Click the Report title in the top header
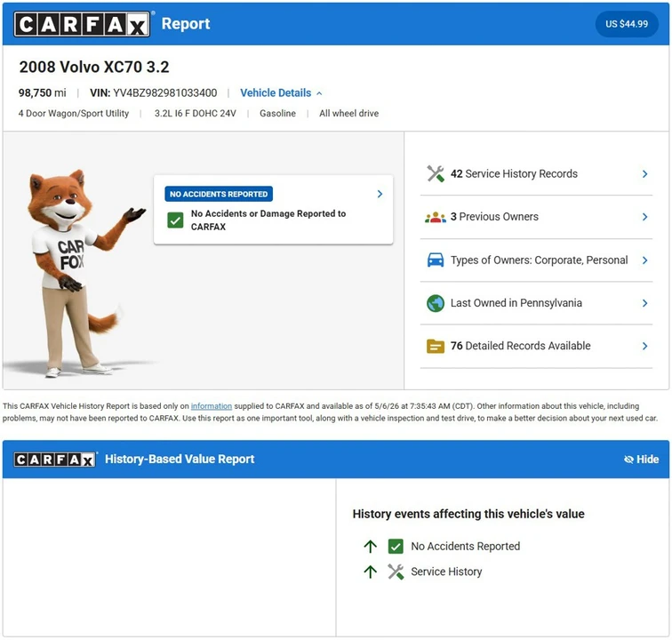 tap(186, 24)
